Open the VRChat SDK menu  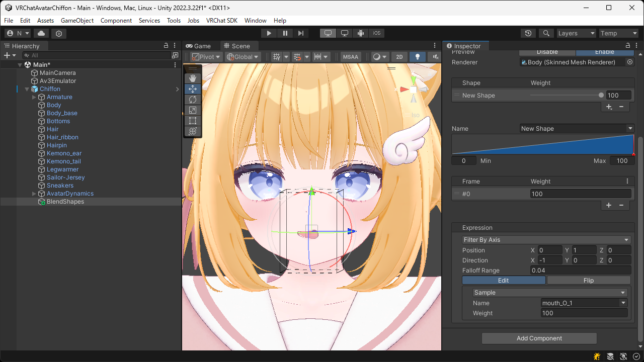point(221,21)
